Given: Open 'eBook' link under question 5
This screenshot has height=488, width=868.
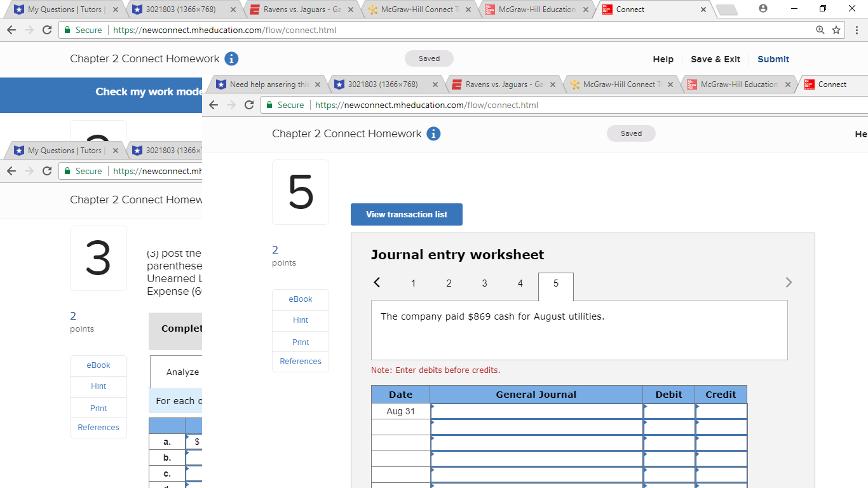Looking at the screenshot, I should pyautogui.click(x=301, y=299).
